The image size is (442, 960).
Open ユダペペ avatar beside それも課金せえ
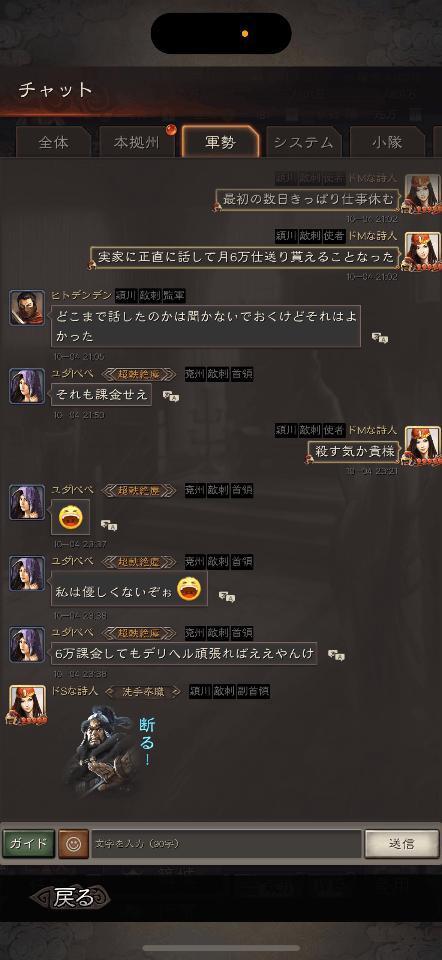pyautogui.click(x=27, y=386)
